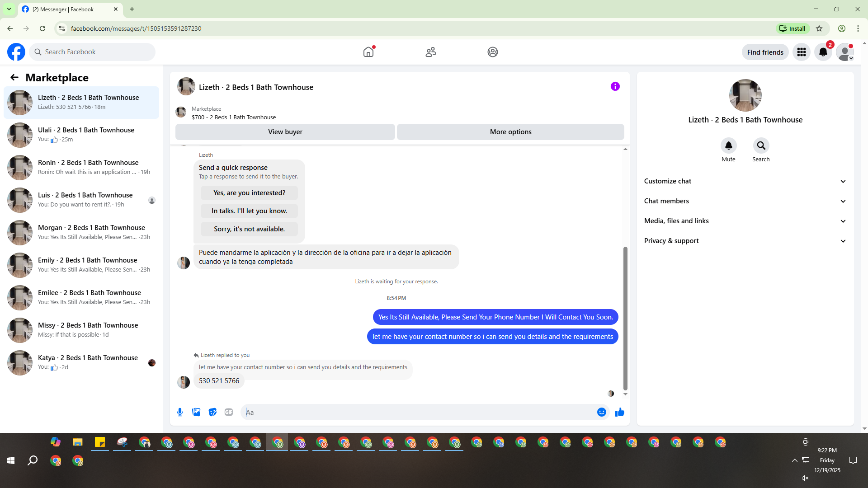Send quick response "Sorry, it's not available."
868x488 pixels.
point(249,229)
